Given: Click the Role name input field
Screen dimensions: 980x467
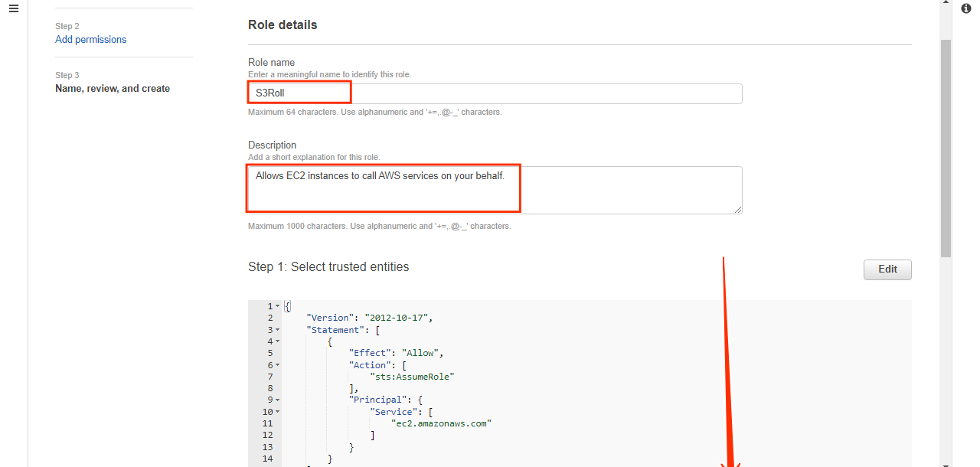Looking at the screenshot, I should click(x=495, y=93).
